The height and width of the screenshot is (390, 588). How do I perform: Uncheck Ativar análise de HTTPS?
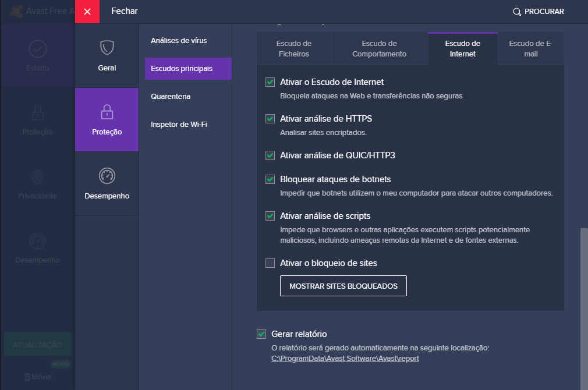270,119
